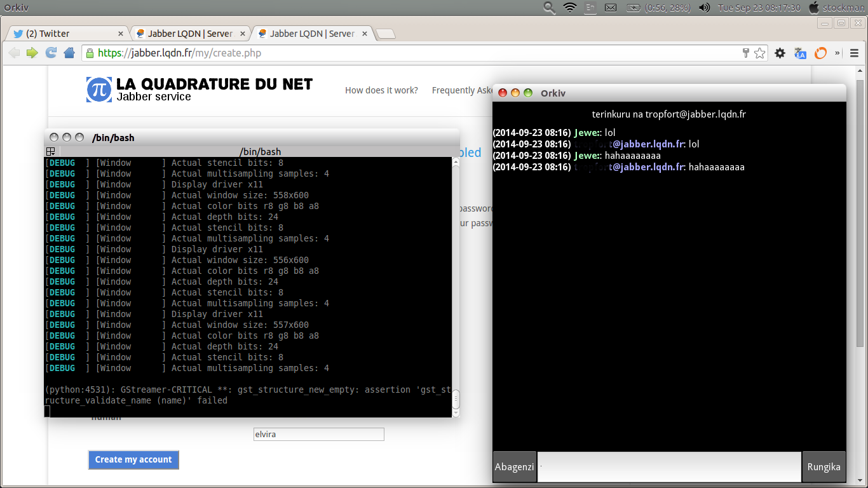Screen dimensions: 868x488
Task: Open the Frequently Asked link
Action: tap(463, 90)
